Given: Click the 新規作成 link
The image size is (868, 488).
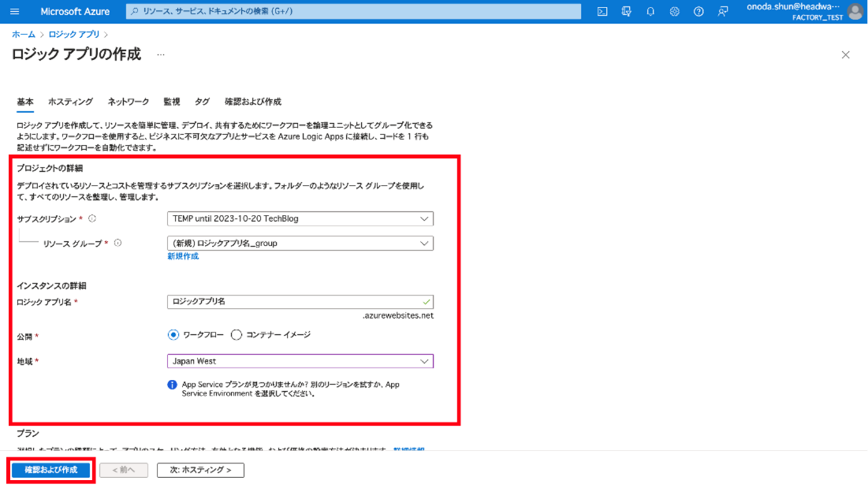Looking at the screenshot, I should pyautogui.click(x=183, y=256).
